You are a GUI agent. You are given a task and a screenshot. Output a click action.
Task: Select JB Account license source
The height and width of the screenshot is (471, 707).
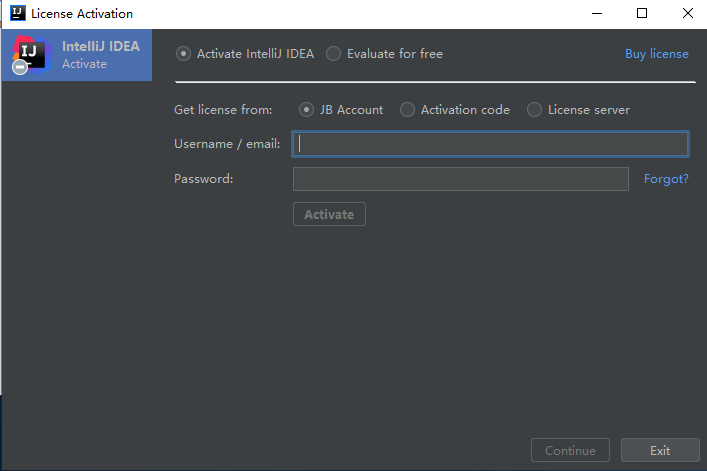click(306, 110)
